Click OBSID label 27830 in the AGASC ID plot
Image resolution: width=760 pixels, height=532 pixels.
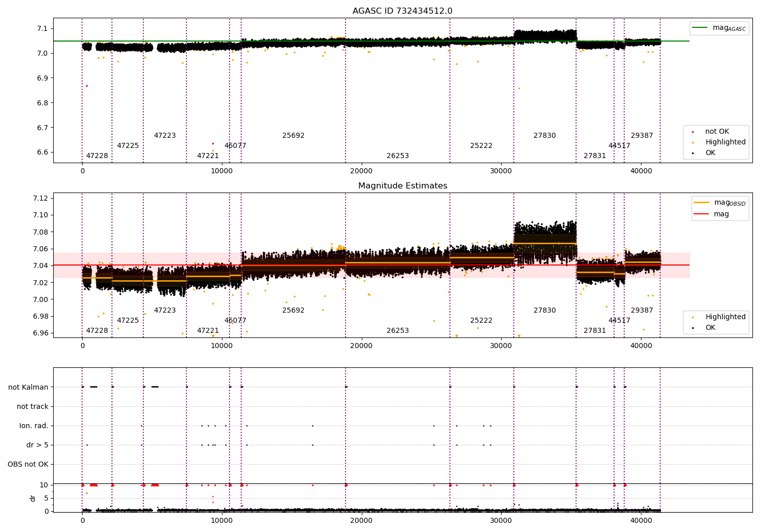coord(545,136)
